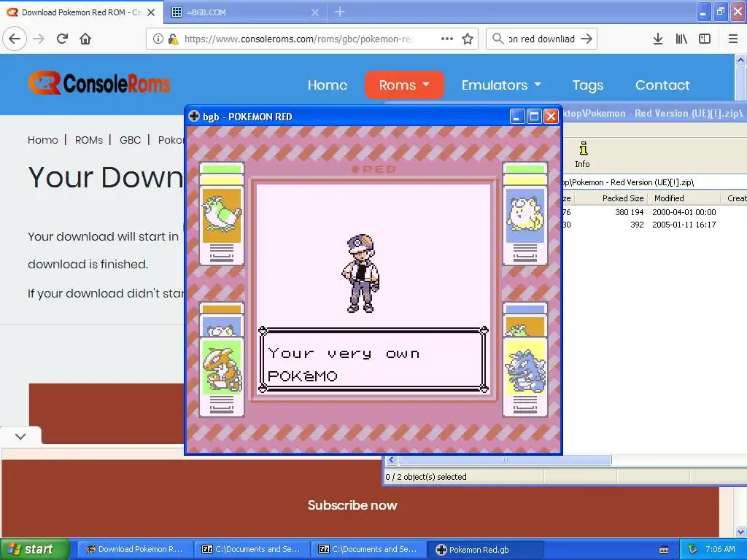Bookmark this page with the star
Screen dimensions: 747x560
[x=468, y=39]
